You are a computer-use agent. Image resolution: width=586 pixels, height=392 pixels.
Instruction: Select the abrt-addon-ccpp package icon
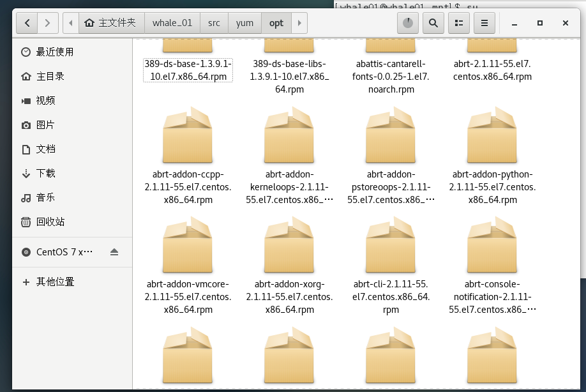click(188, 135)
